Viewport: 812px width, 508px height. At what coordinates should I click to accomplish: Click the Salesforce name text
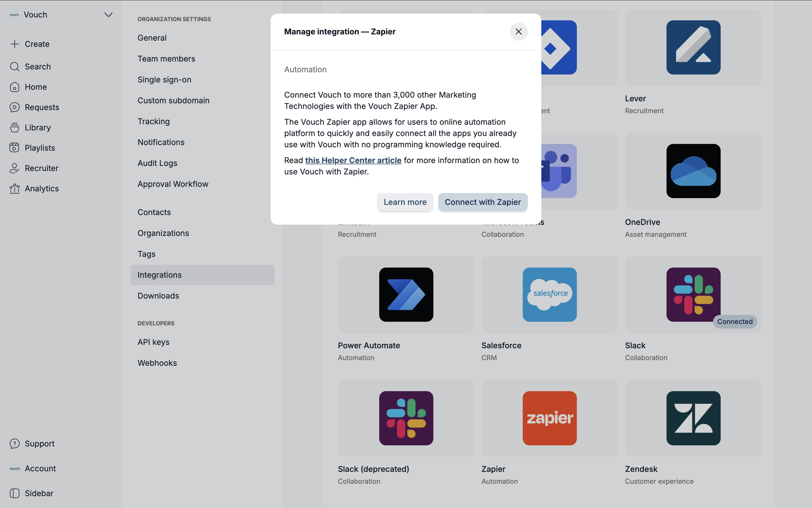click(501, 345)
